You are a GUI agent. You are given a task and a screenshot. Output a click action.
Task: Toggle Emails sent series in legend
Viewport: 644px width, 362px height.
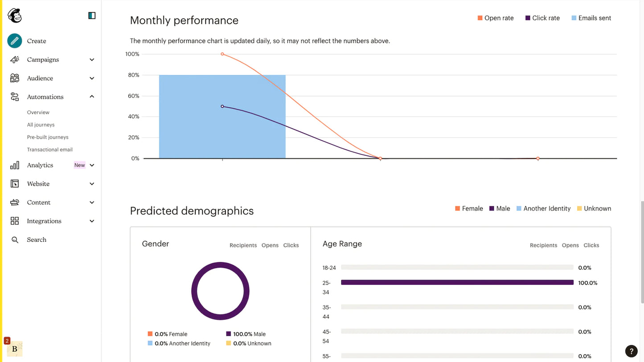591,18
